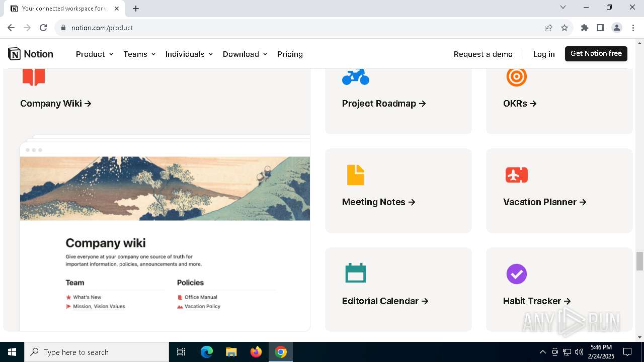Click the Windows taskbar search box

coord(97,352)
